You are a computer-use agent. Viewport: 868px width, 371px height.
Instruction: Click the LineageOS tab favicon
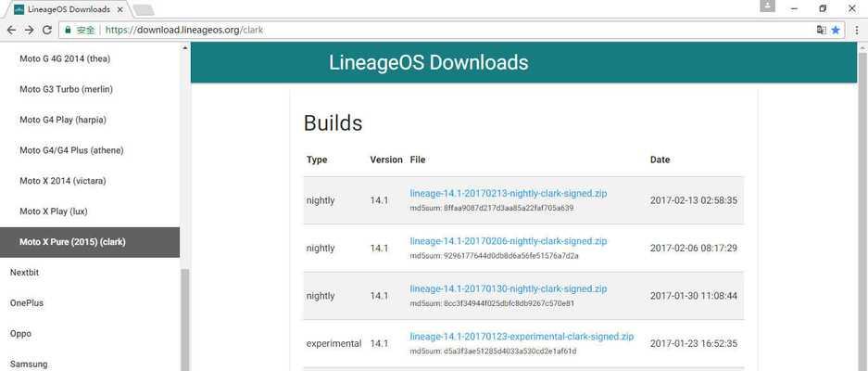click(x=19, y=9)
